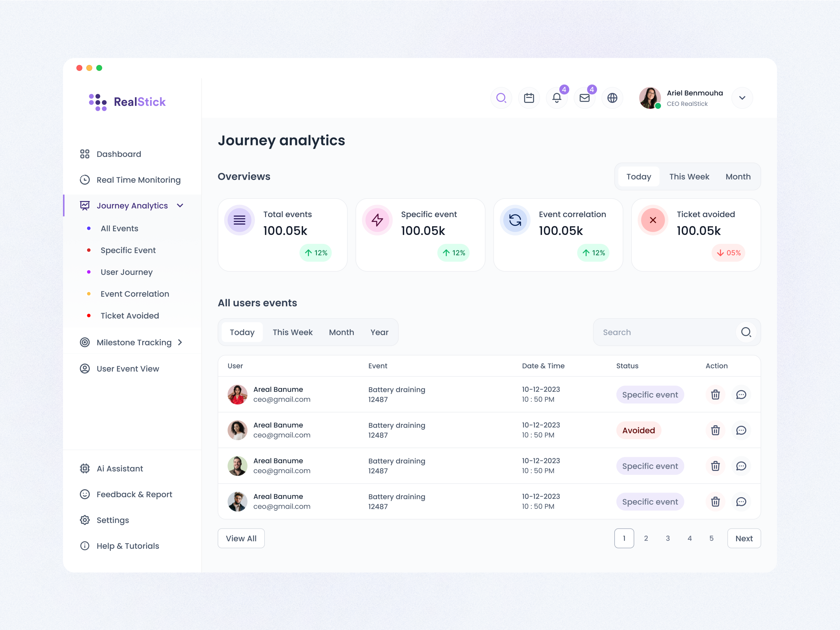Open chat icon for first table row
The width and height of the screenshot is (840, 630).
point(741,395)
